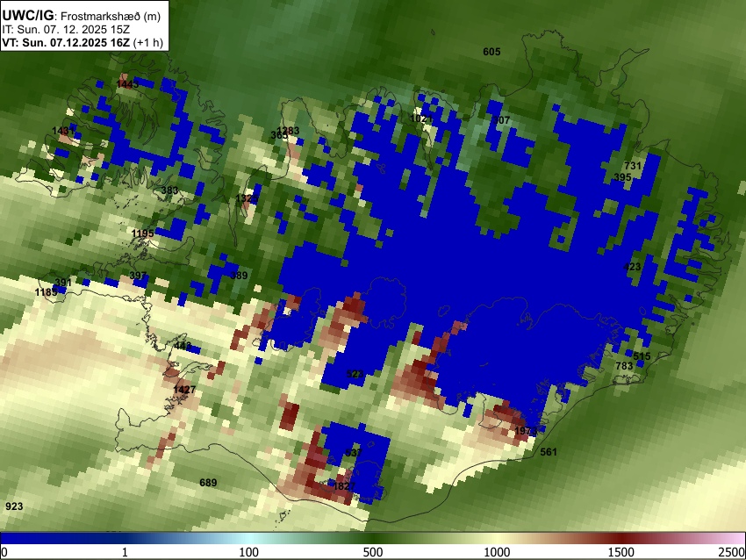Click the 1500 label on the color scale

(x=621, y=552)
